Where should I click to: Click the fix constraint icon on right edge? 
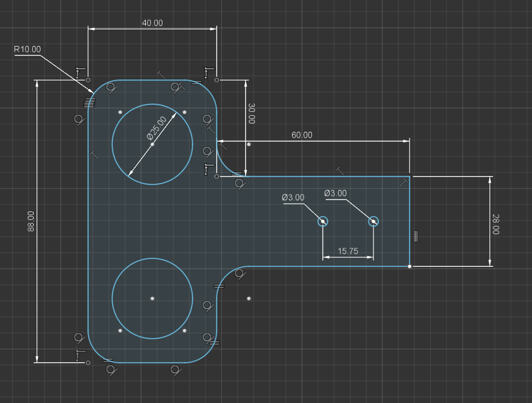(x=416, y=236)
